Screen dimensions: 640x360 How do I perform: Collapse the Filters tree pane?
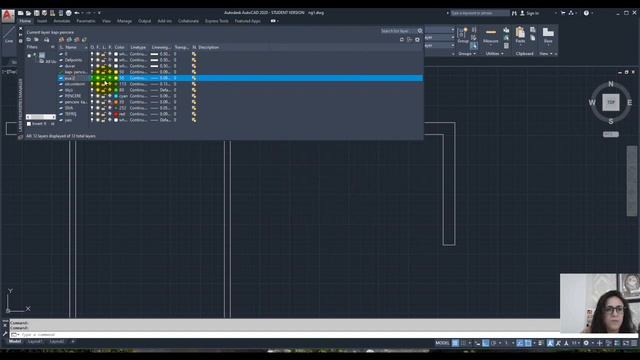click(53, 47)
